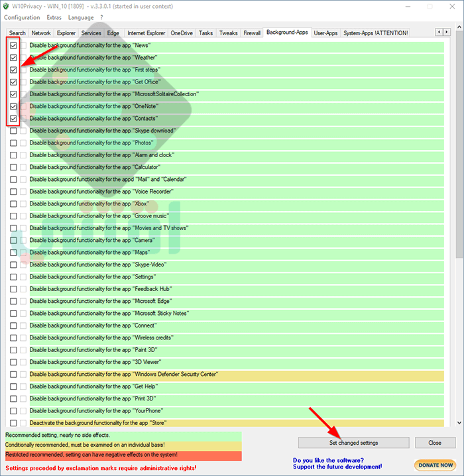Select the "Skype-Video" row text
464x476 pixels.
click(98, 265)
